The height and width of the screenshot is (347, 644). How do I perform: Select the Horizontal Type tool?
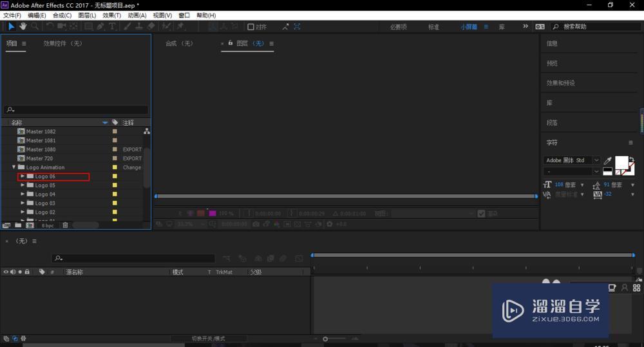tap(111, 26)
